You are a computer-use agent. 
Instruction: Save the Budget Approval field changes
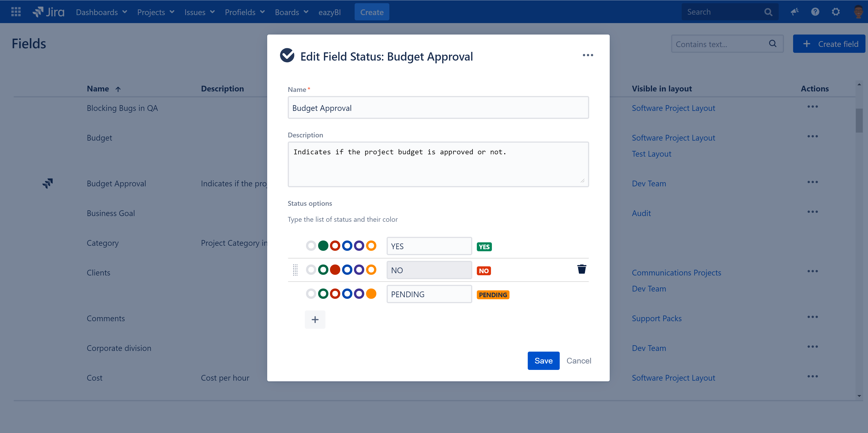pyautogui.click(x=543, y=361)
